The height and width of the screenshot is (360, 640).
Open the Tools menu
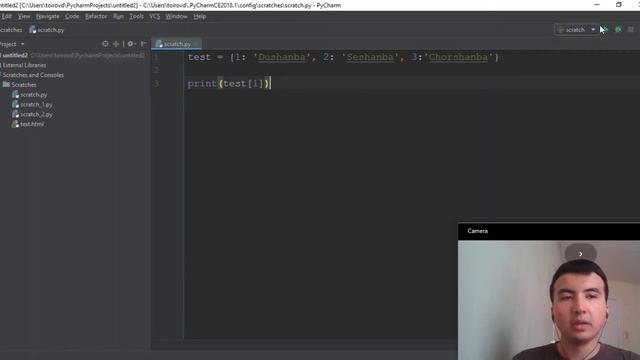136,16
